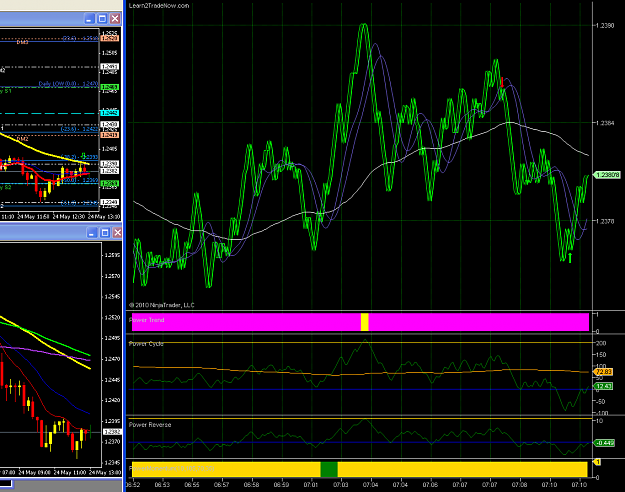Click the 07:01 time axis label
This screenshot has height=492, width=625.
pyautogui.click(x=311, y=485)
